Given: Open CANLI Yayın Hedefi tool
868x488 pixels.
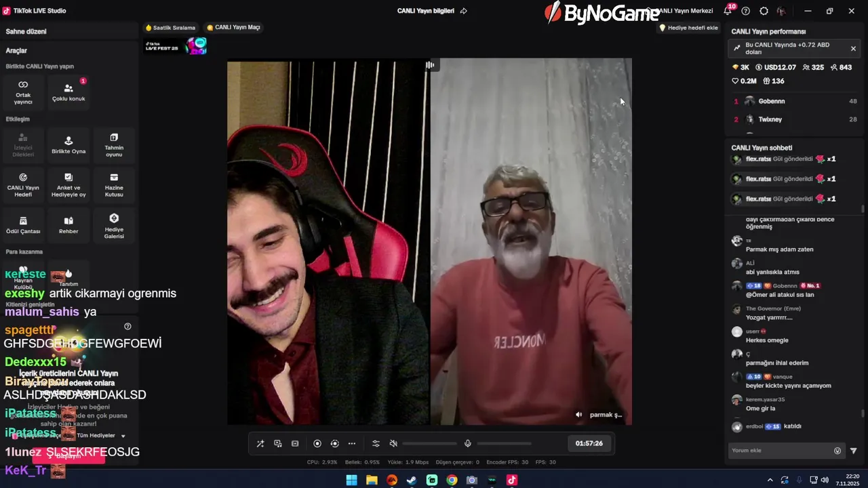Looking at the screenshot, I should (x=23, y=184).
